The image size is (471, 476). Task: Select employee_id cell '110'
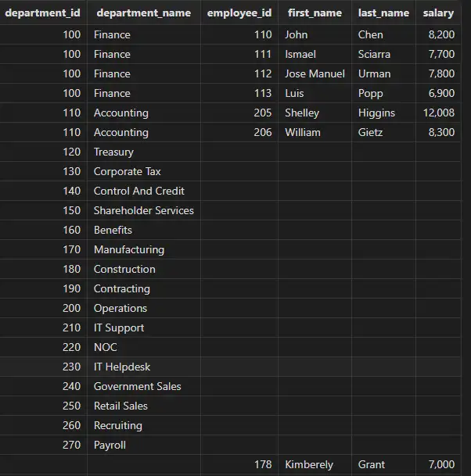point(239,34)
